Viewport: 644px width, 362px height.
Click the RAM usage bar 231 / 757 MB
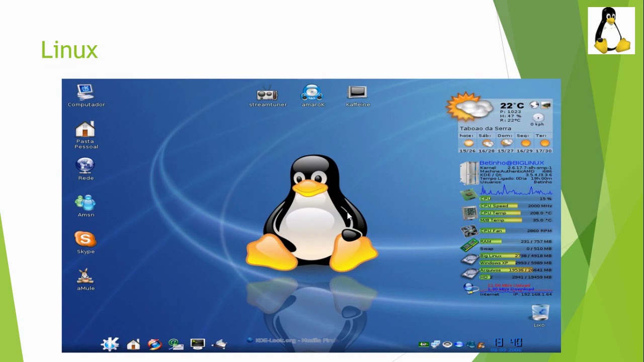click(516, 242)
